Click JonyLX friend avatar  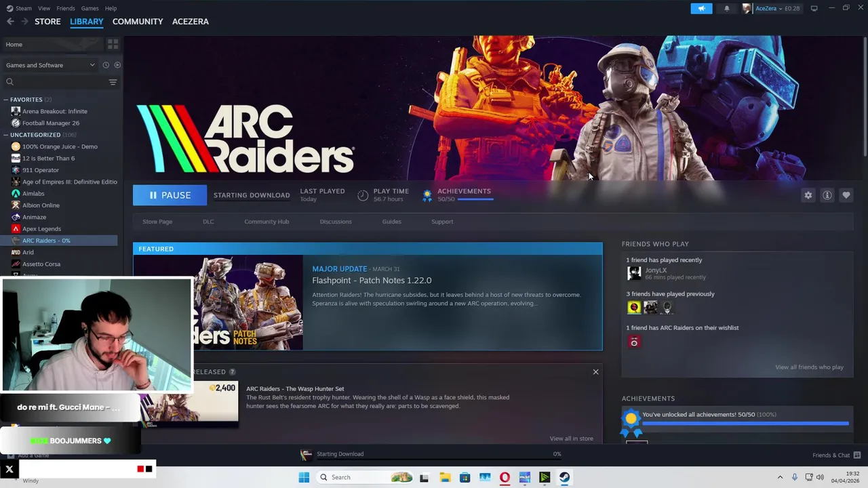coord(634,273)
